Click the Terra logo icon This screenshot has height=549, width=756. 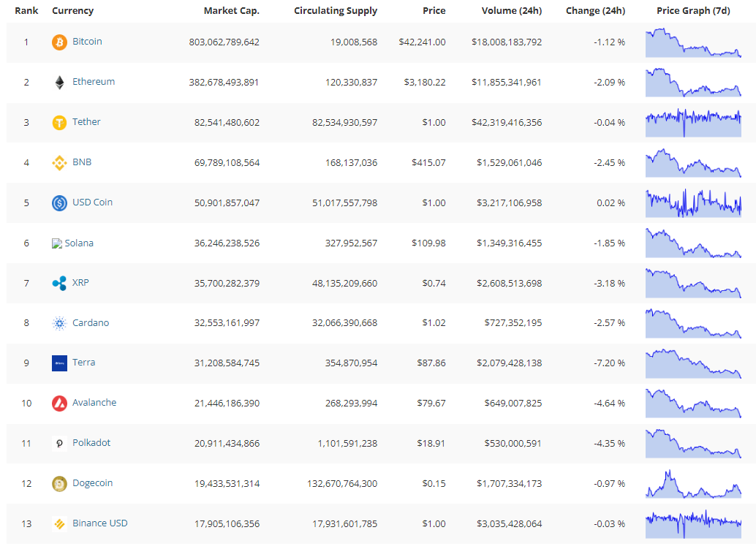point(59,363)
